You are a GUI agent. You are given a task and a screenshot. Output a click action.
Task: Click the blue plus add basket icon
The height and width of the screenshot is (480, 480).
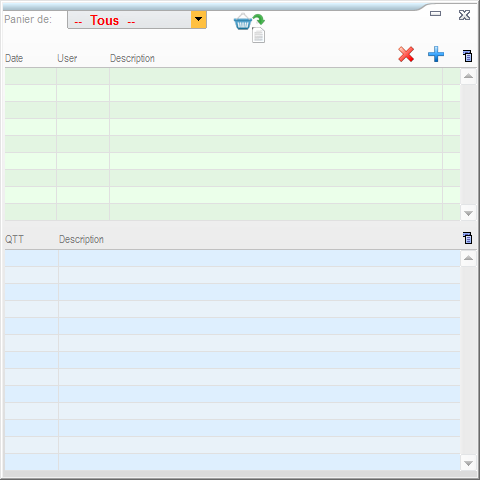(436, 54)
